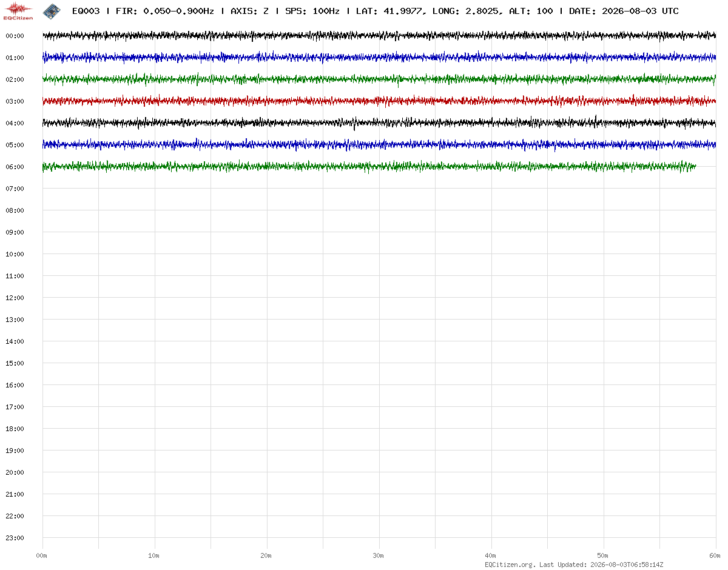The height and width of the screenshot is (570, 728).
Task: Click the 02:00 hour label
Action: click(15, 79)
